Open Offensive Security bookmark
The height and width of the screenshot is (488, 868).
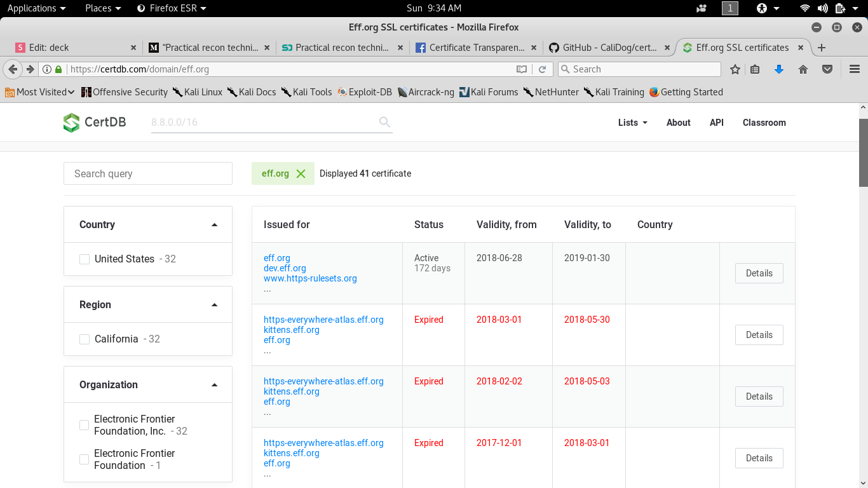point(125,92)
